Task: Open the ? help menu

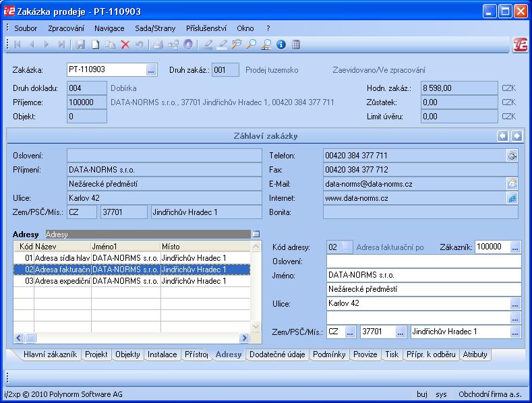Action: click(x=268, y=28)
